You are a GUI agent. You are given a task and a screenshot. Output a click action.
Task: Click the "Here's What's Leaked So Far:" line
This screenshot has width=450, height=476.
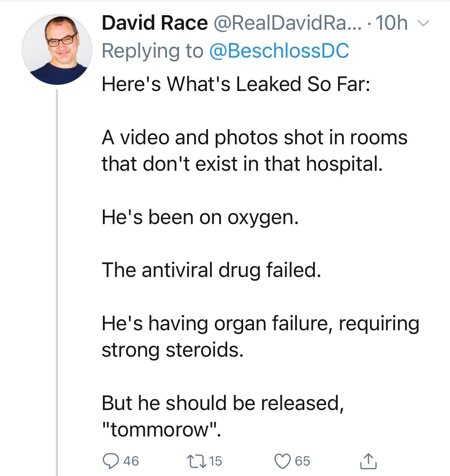tap(236, 84)
